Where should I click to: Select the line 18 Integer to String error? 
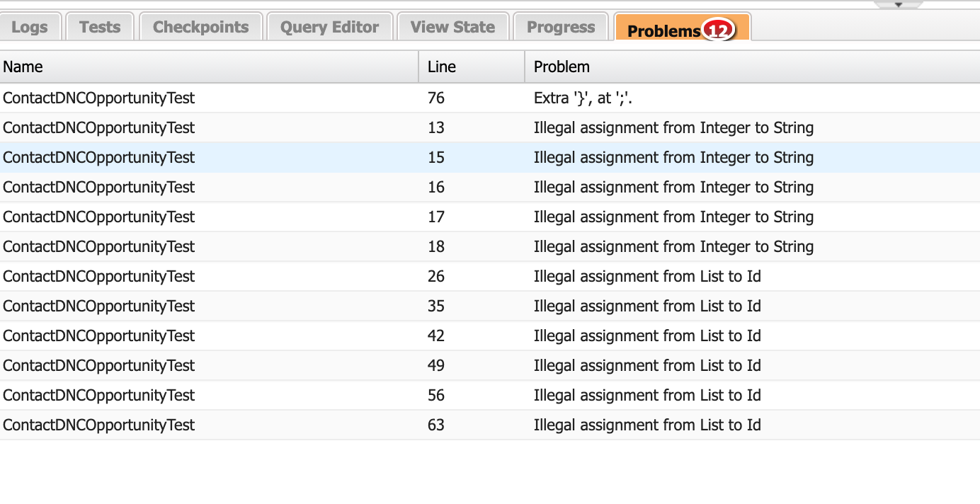point(673,247)
